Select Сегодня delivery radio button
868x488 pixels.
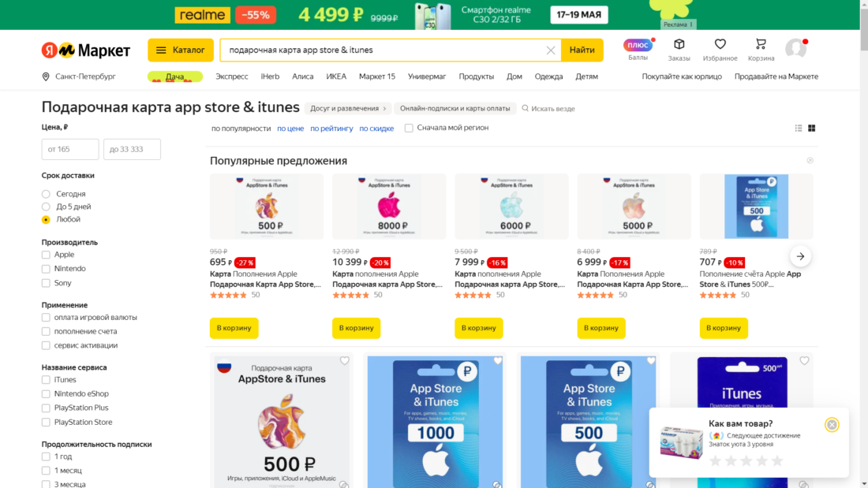[x=45, y=193]
